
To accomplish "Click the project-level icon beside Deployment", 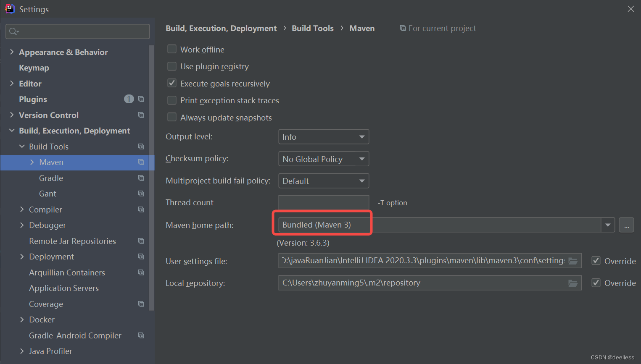I will point(141,257).
